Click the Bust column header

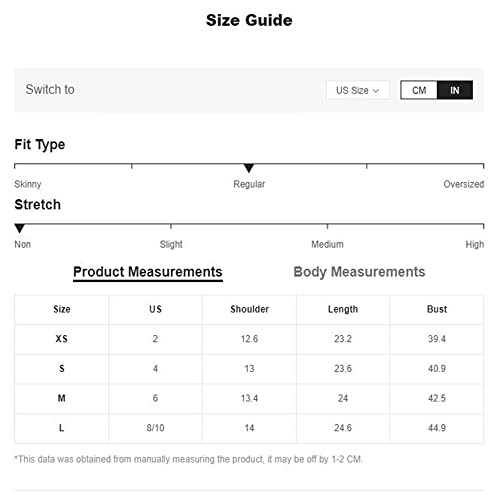coord(437,309)
